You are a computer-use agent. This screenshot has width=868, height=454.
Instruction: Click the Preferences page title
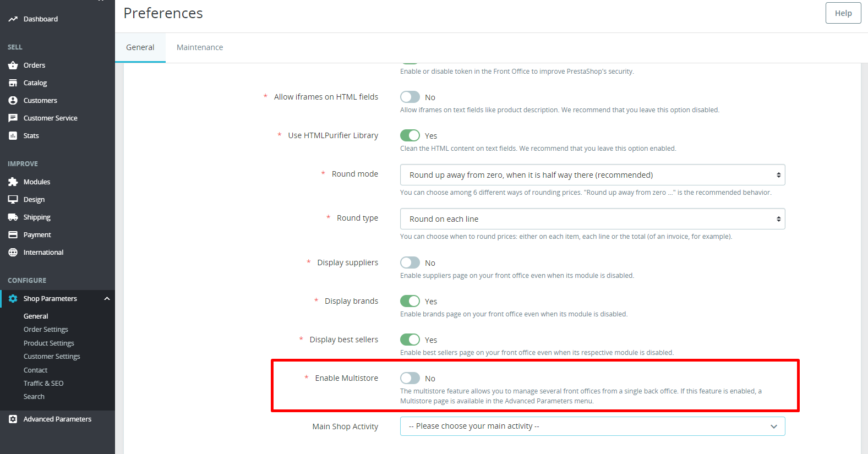coord(163,13)
